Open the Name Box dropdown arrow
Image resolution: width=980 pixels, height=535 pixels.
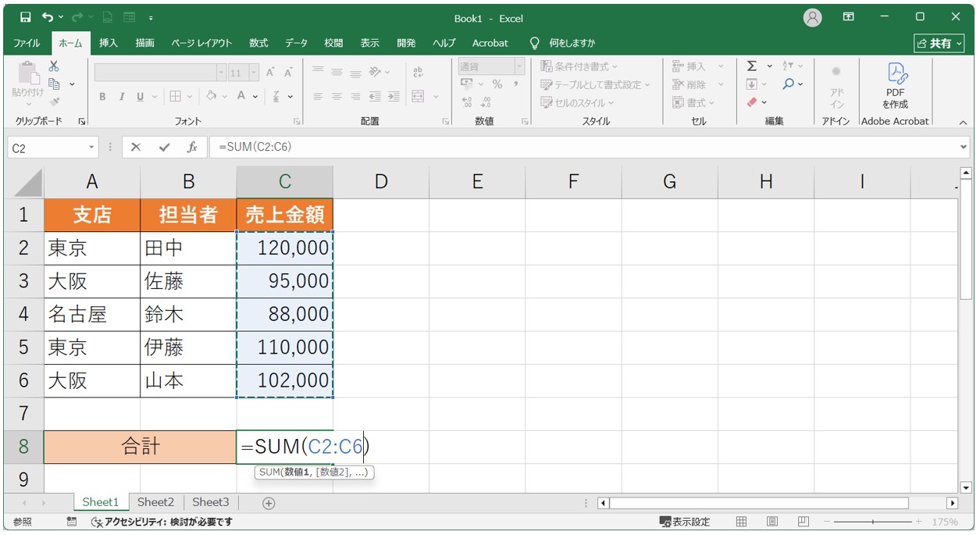pyautogui.click(x=91, y=148)
